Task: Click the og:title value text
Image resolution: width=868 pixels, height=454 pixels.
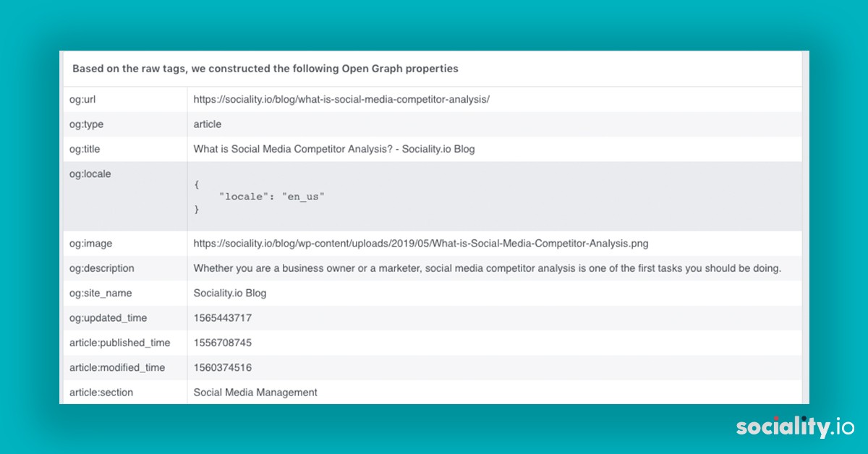Action: click(x=333, y=149)
